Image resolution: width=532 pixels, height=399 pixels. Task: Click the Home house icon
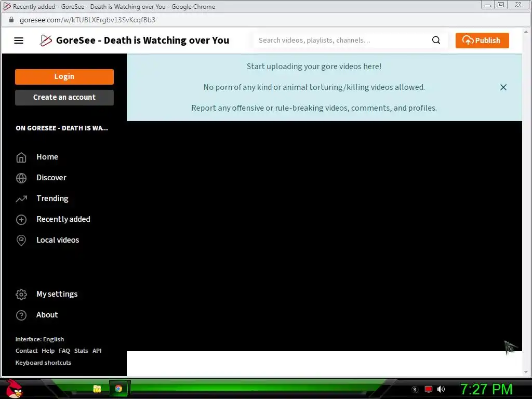click(21, 157)
